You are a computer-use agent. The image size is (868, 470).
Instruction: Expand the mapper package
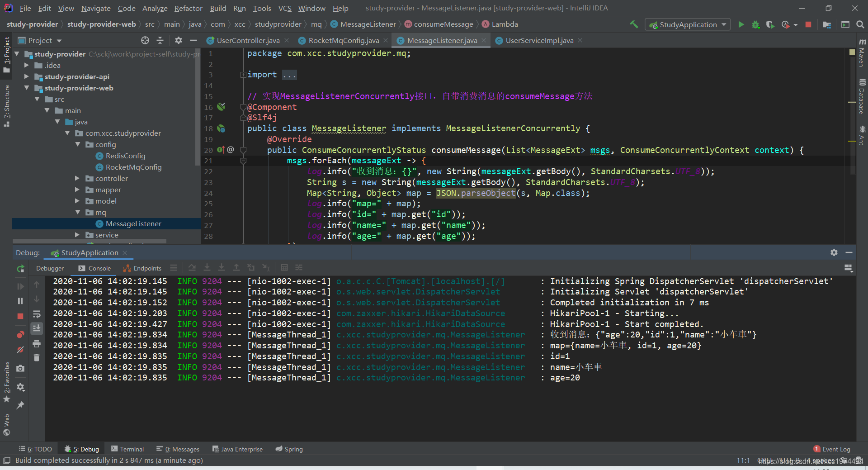[78, 190]
